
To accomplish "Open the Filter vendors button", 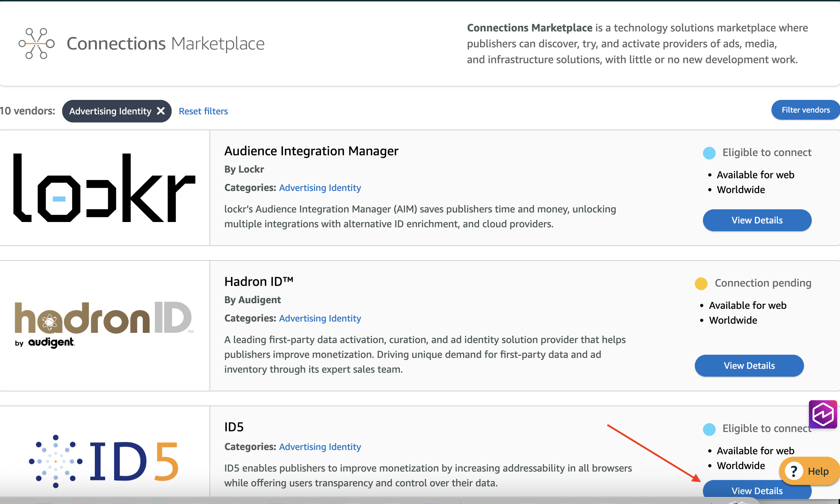I will pos(805,110).
